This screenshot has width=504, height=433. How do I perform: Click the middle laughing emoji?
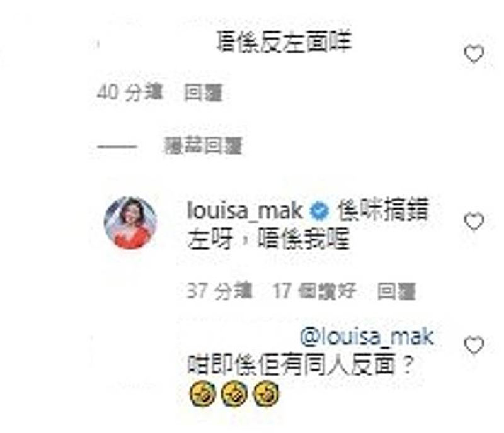(234, 393)
